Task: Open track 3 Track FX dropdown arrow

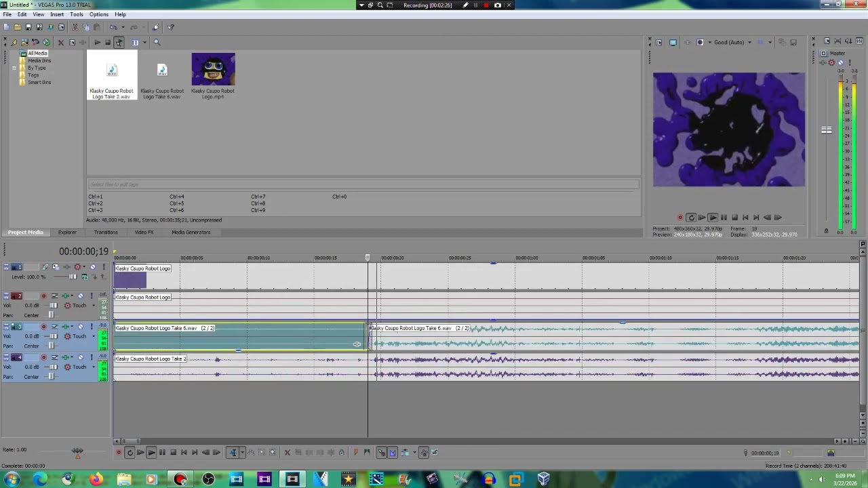Action: coord(71,327)
